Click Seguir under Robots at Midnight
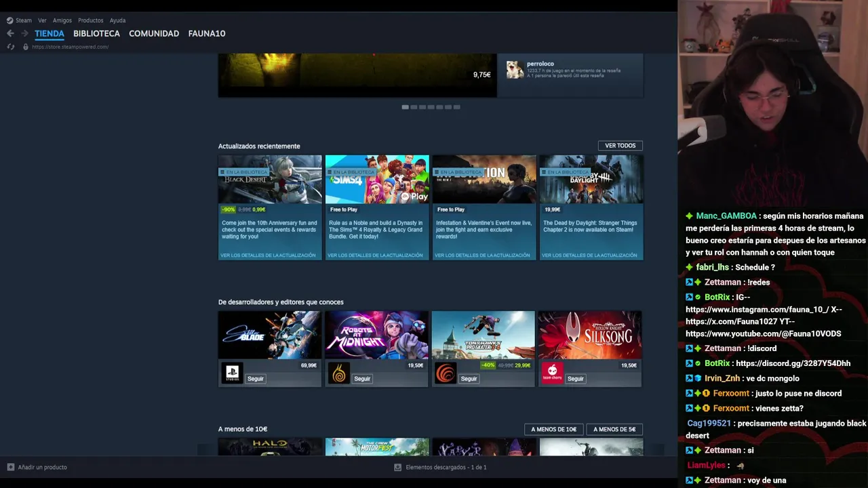868x488 pixels. pyautogui.click(x=362, y=378)
